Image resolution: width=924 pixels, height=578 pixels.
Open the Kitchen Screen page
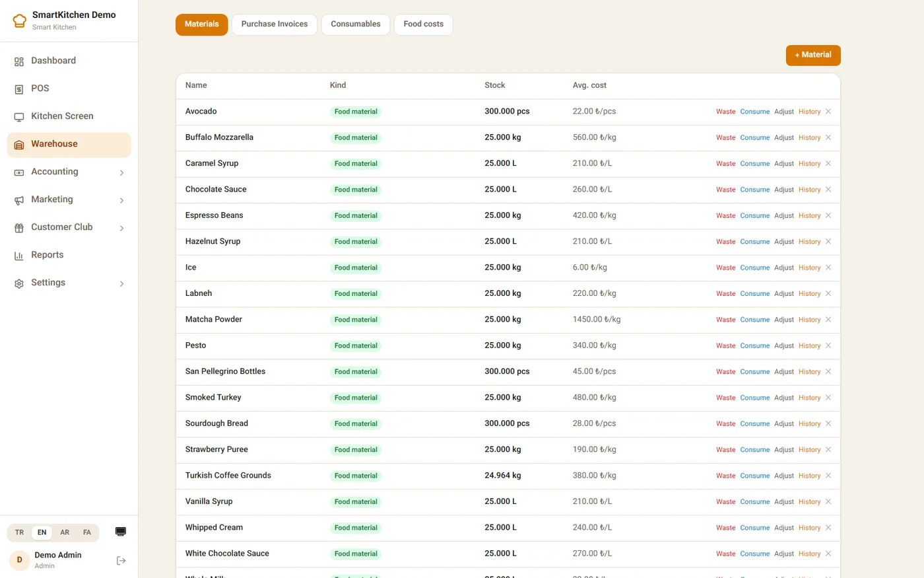[x=69, y=116]
